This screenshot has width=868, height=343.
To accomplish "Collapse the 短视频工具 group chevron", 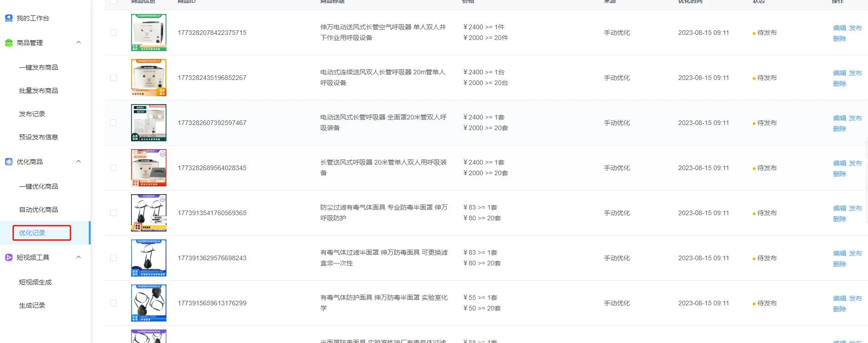I will (x=79, y=257).
